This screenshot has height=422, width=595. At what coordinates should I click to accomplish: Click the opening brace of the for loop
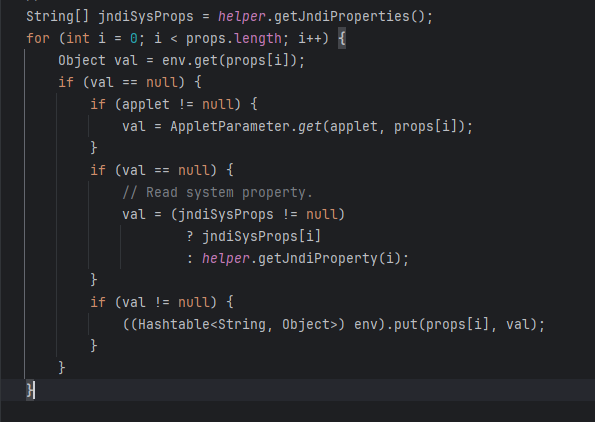click(x=342, y=39)
